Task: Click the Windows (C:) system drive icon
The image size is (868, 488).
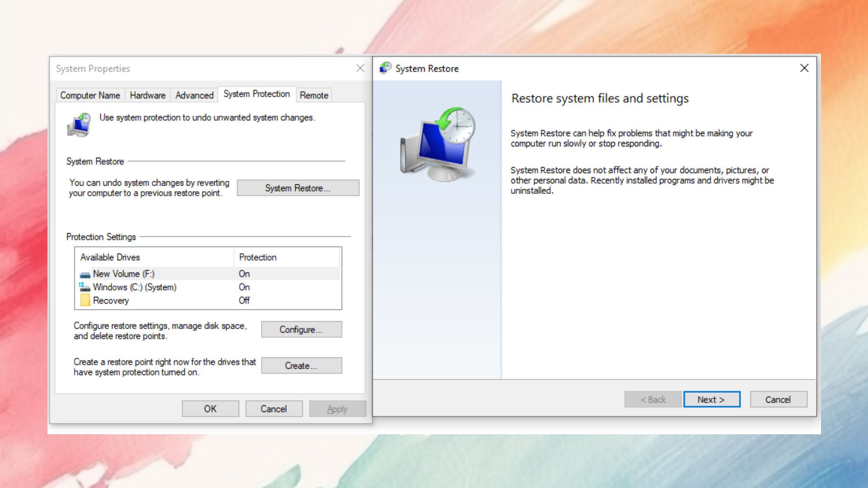Action: 85,287
